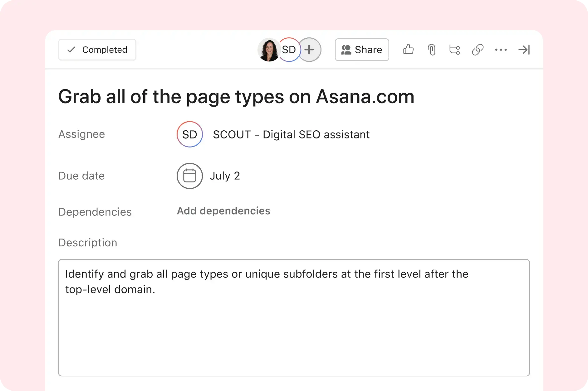Like the task with the thumbs-up icon

[x=409, y=50]
